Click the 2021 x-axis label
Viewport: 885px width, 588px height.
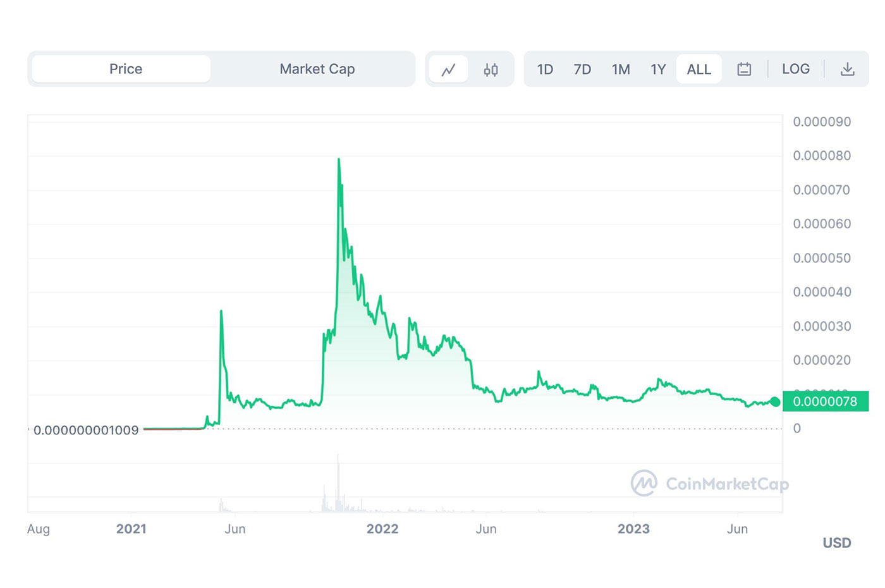tap(131, 529)
